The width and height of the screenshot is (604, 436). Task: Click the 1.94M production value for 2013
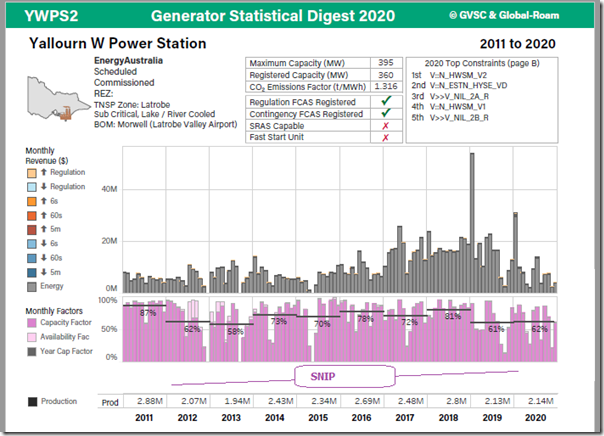pyautogui.click(x=237, y=401)
